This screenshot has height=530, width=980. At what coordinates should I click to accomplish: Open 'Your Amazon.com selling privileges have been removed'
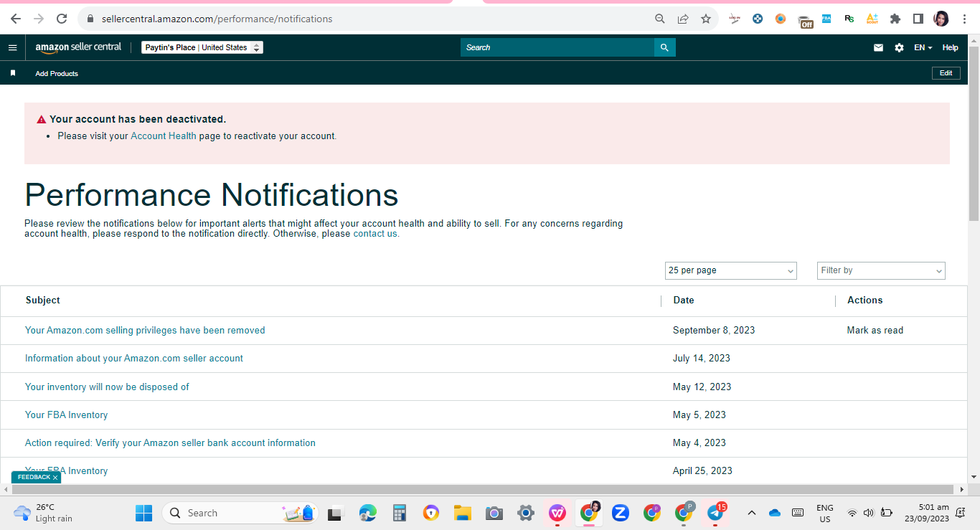pyautogui.click(x=145, y=331)
